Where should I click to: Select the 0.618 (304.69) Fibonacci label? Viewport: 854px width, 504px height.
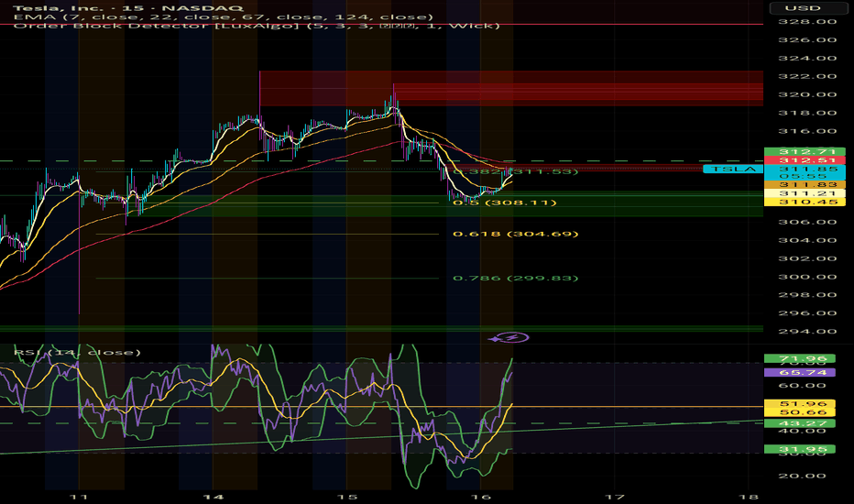tap(515, 234)
